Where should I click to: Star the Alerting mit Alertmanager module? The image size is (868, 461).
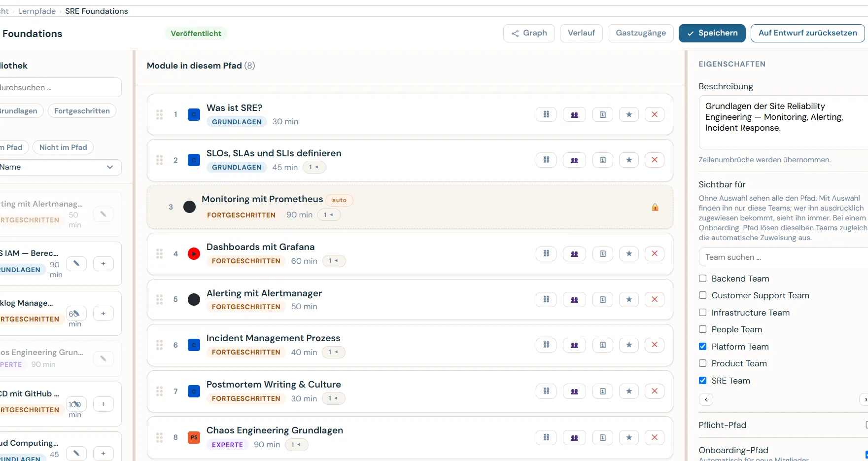point(629,299)
